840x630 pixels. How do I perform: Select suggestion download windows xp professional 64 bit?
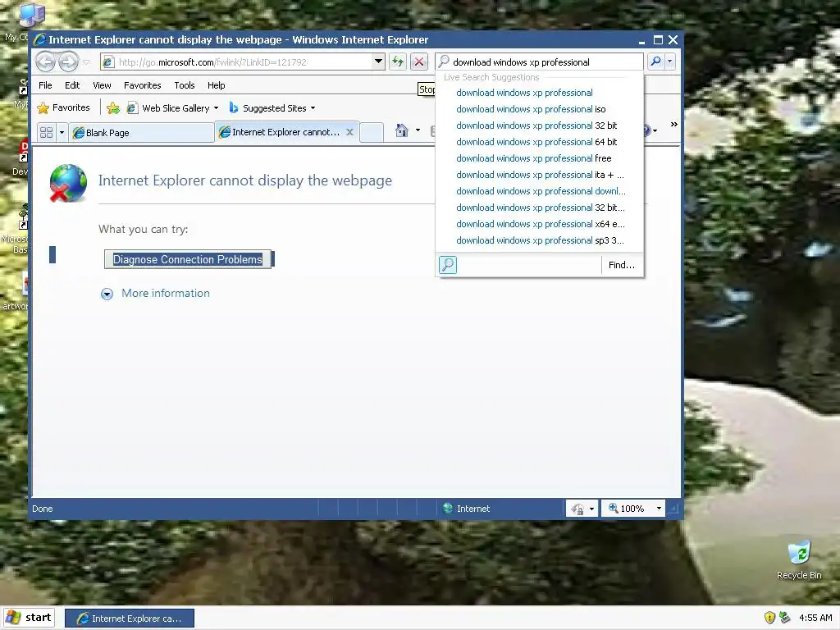pos(536,142)
